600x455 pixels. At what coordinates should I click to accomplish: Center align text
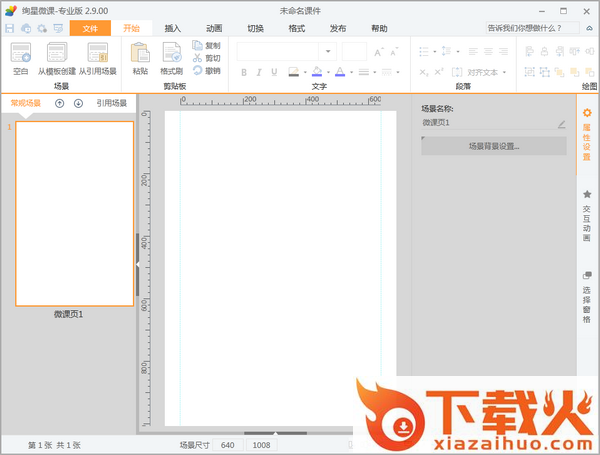[488, 52]
